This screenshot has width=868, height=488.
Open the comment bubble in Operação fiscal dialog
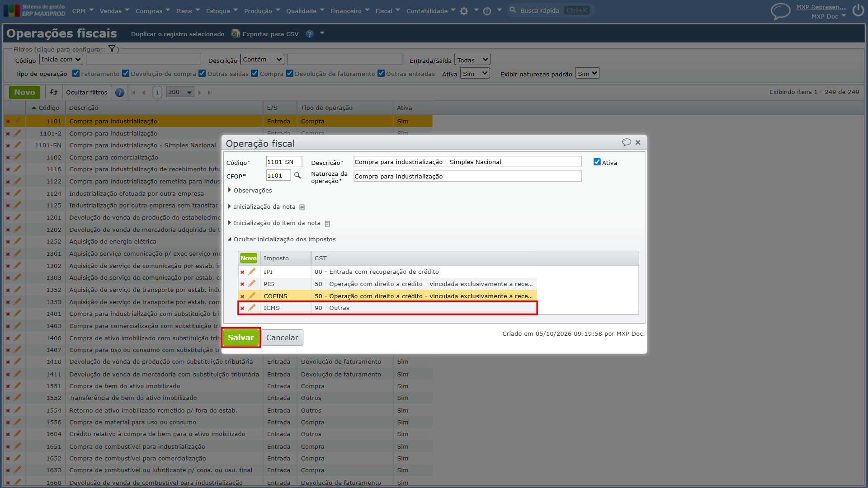(x=626, y=142)
